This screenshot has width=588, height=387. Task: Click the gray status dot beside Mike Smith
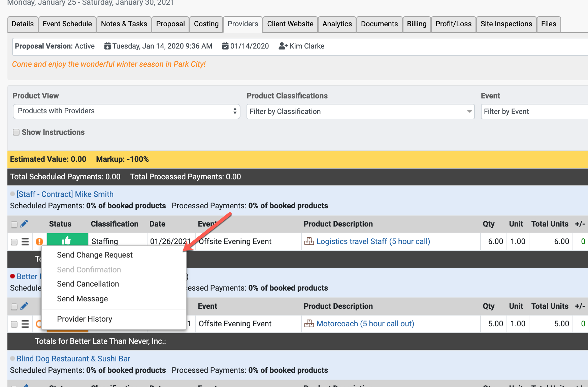(12, 194)
